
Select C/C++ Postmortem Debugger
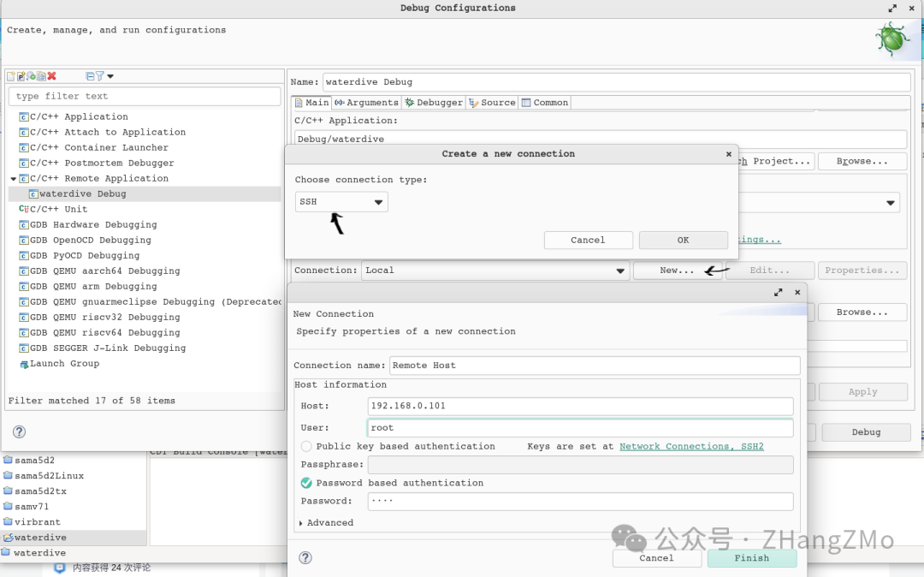(x=96, y=163)
